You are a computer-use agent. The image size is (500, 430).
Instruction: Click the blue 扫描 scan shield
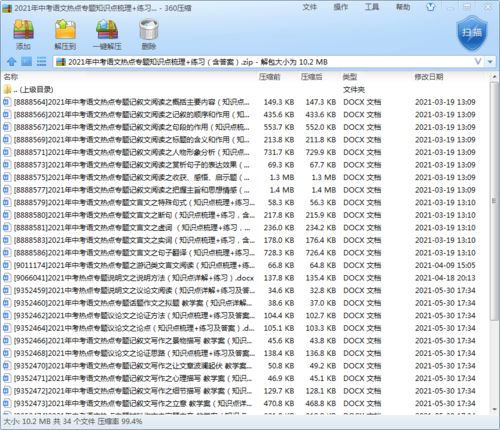coord(472,32)
